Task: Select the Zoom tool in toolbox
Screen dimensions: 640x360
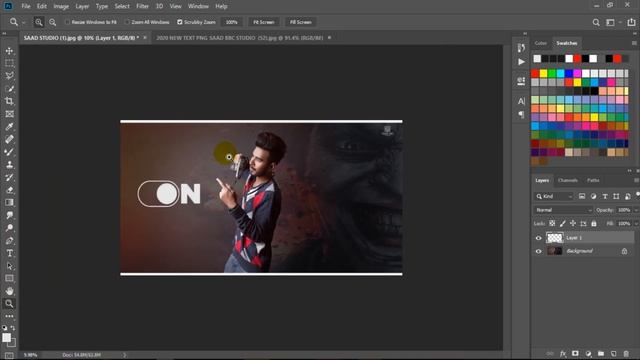Action: 9,304
